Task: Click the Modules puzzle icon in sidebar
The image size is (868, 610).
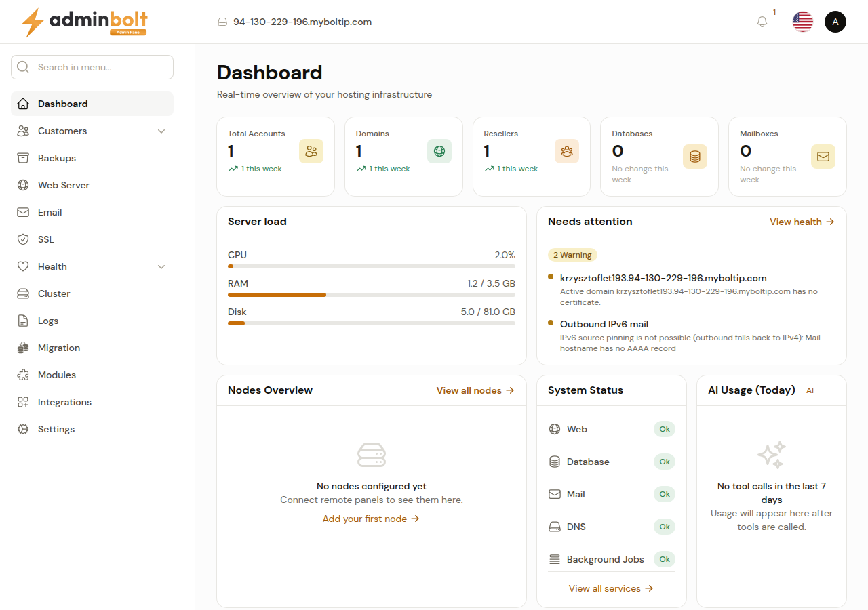Action: coord(23,375)
